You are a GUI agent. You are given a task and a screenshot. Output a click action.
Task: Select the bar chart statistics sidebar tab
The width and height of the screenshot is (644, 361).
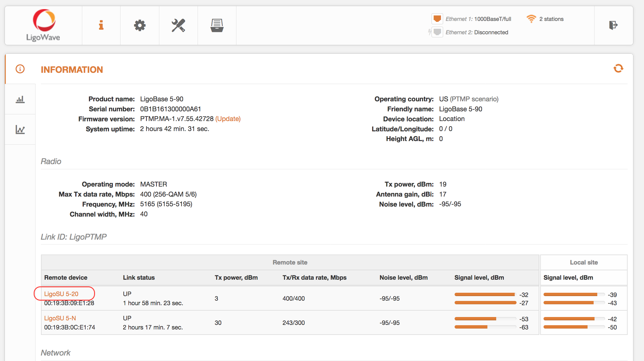click(x=20, y=99)
